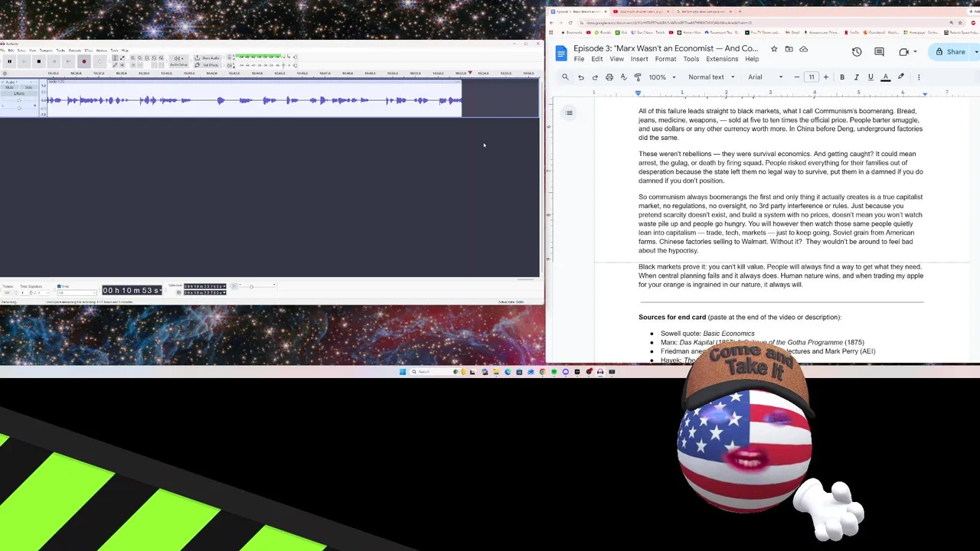
Task: Select the Multi-tool asterisk icon in Audacity
Action: pyautogui.click(x=122, y=65)
